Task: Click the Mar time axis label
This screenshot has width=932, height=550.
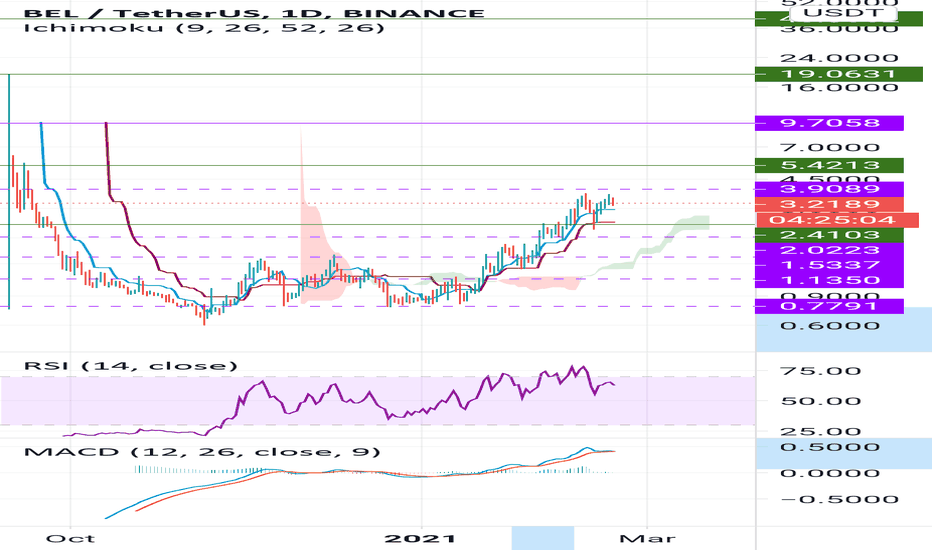Action: (647, 539)
